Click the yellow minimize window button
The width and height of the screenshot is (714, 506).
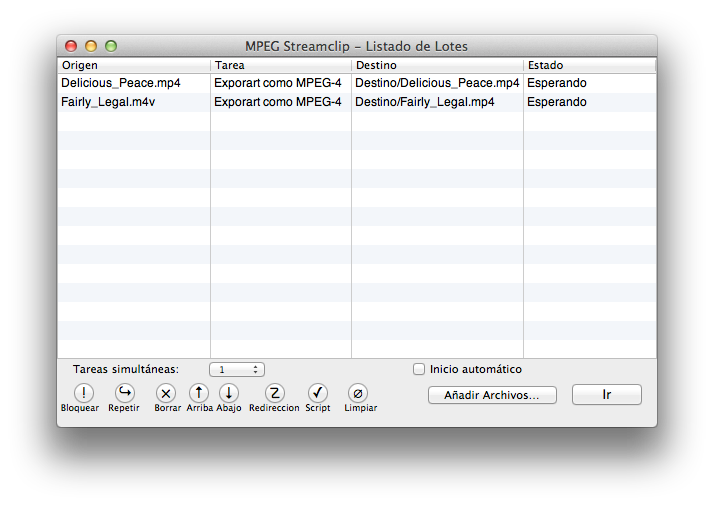(91, 46)
